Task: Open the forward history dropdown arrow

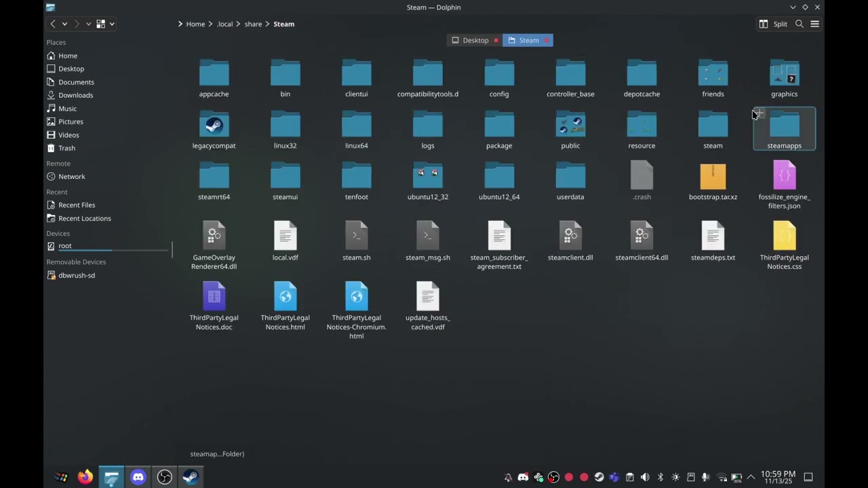Action: point(88,24)
